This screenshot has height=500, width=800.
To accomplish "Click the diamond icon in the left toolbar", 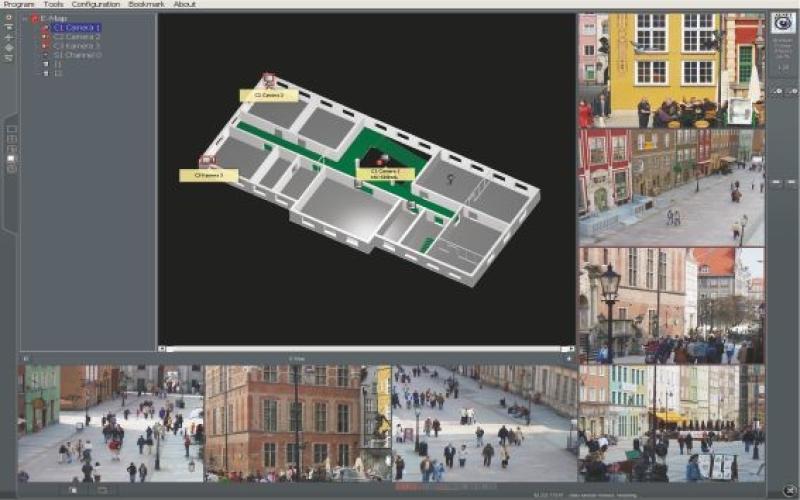I will click(9, 47).
